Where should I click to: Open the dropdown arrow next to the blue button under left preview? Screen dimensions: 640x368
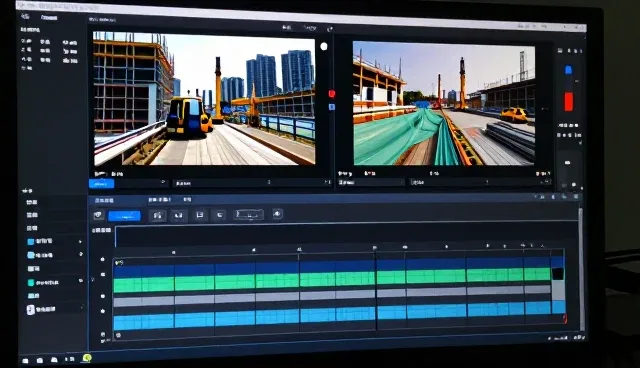click(x=163, y=182)
